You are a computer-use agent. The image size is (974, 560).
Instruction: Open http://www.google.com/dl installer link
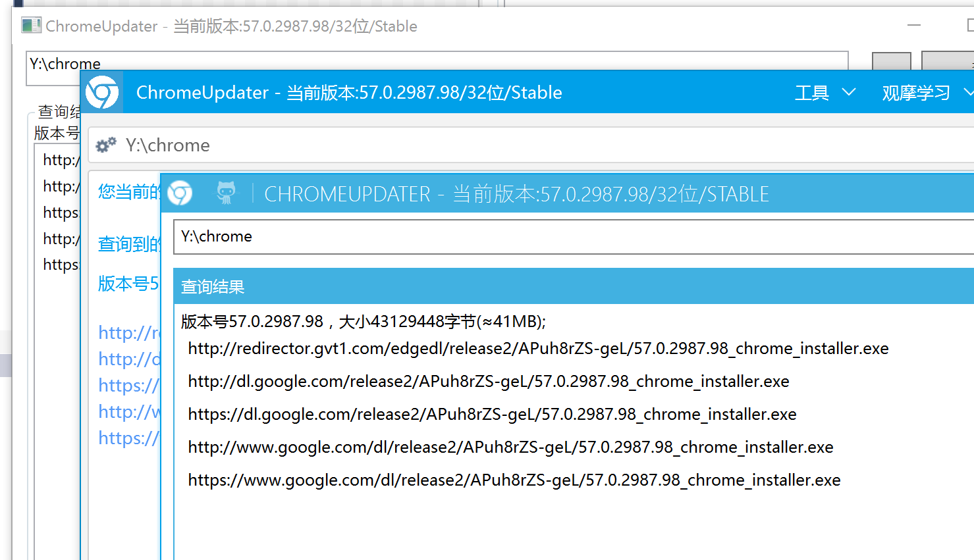510,447
